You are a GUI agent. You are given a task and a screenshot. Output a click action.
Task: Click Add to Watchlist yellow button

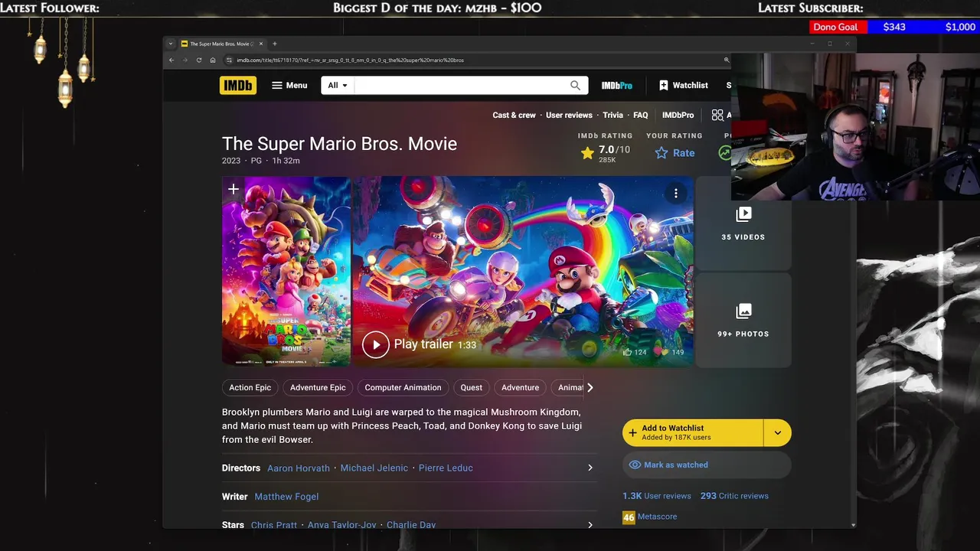pyautogui.click(x=693, y=432)
